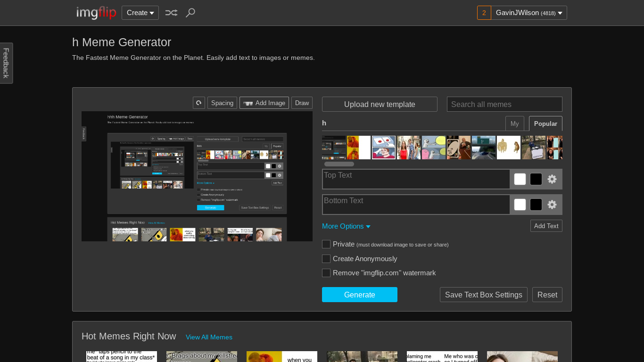The height and width of the screenshot is (362, 644).
Task: Enable the Private checkbox
Action: pos(326,244)
